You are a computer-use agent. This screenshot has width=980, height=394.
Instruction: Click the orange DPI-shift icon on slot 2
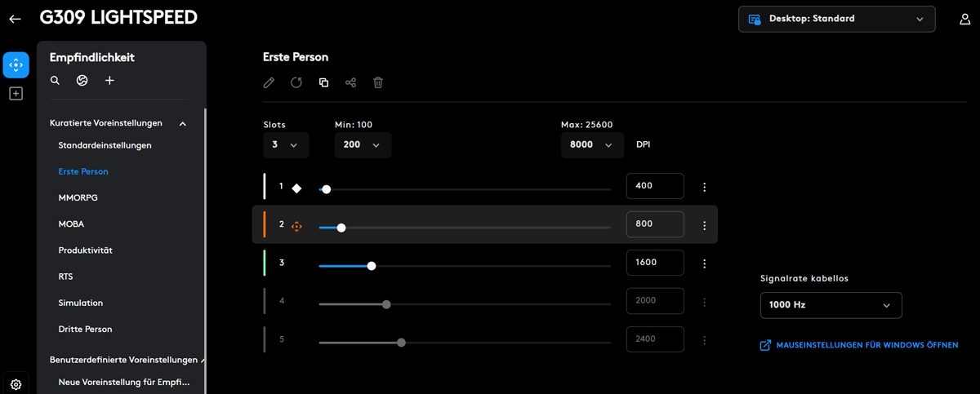296,226
